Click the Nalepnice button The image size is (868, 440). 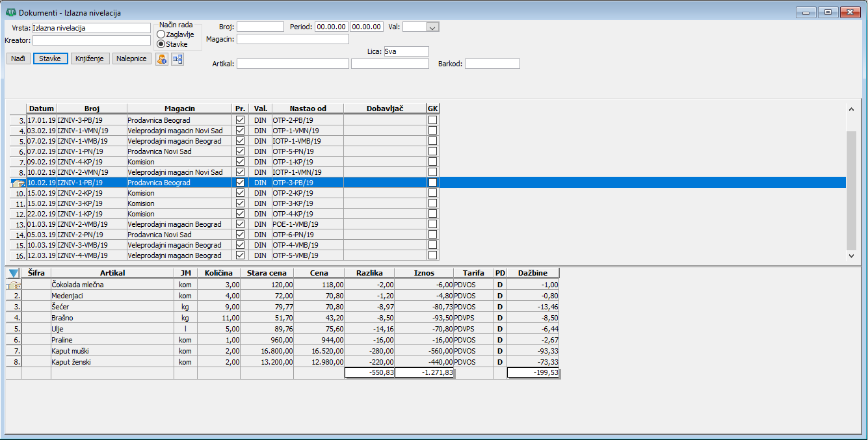(131, 58)
